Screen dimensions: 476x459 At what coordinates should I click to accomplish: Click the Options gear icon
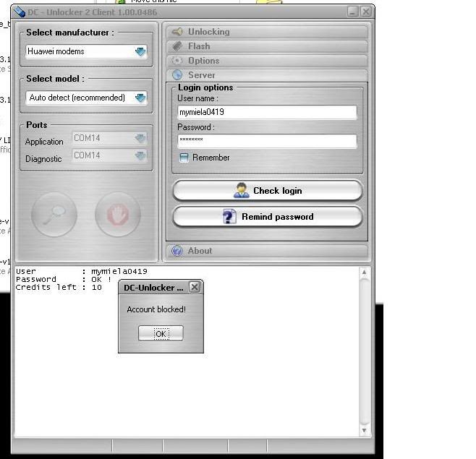pyautogui.click(x=177, y=61)
